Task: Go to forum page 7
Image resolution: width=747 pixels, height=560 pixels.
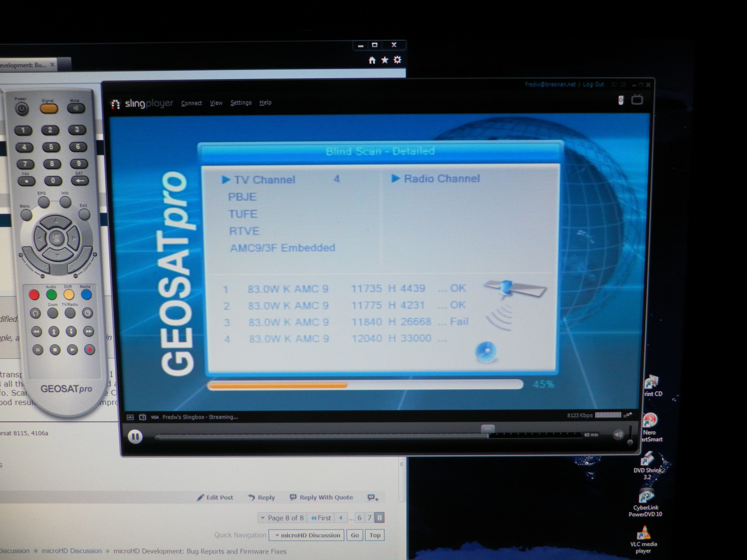Action: 369,518
